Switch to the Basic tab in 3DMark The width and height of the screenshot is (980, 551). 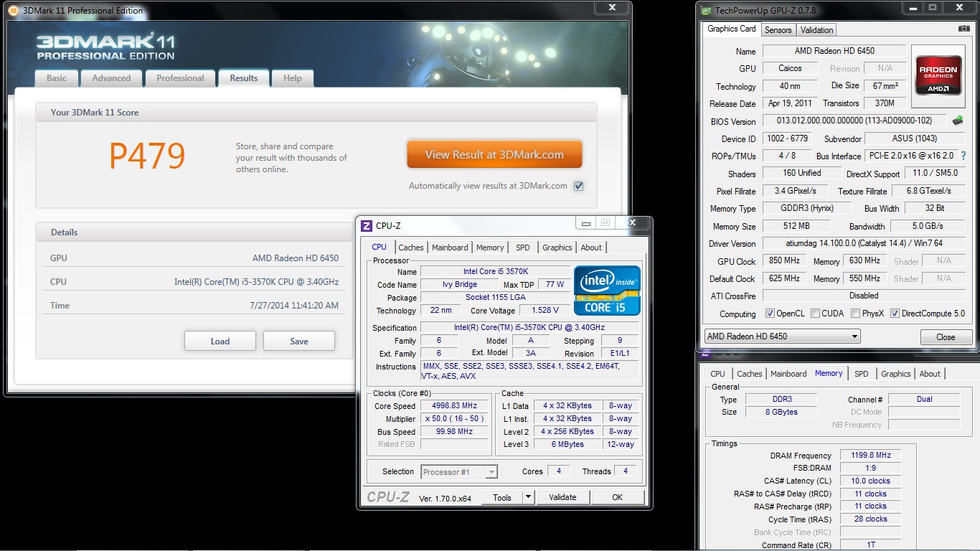57,78
